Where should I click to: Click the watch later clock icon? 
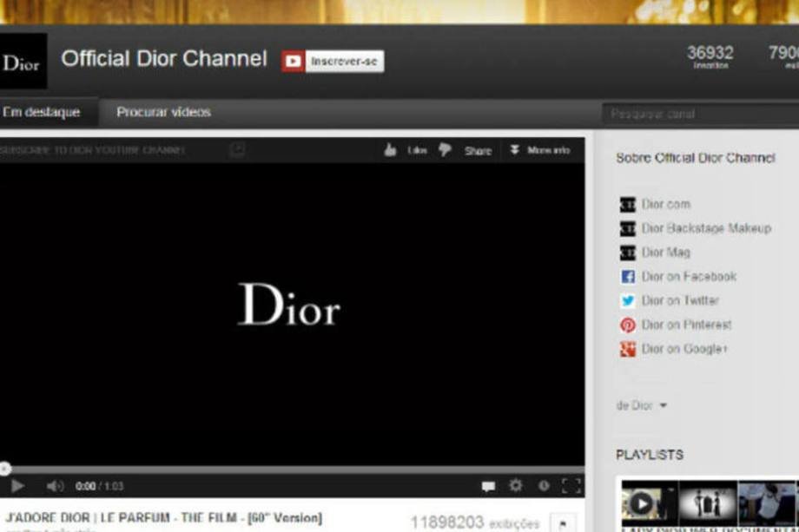coord(544,486)
